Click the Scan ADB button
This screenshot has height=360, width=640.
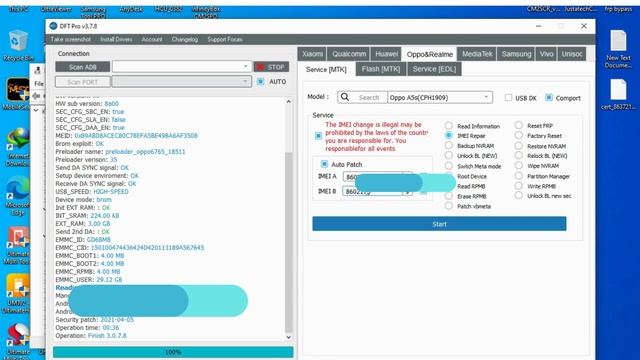pyautogui.click(x=82, y=67)
